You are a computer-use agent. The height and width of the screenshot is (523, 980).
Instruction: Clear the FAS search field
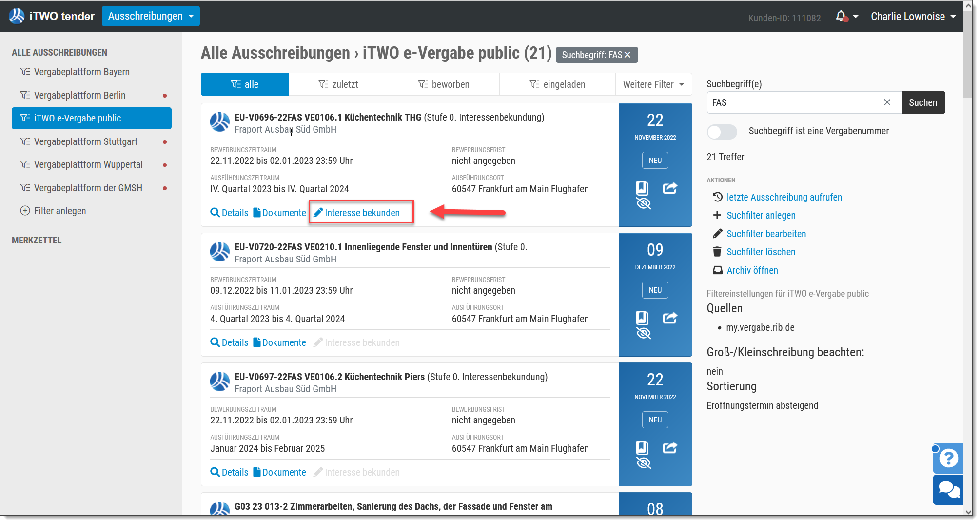pos(887,102)
